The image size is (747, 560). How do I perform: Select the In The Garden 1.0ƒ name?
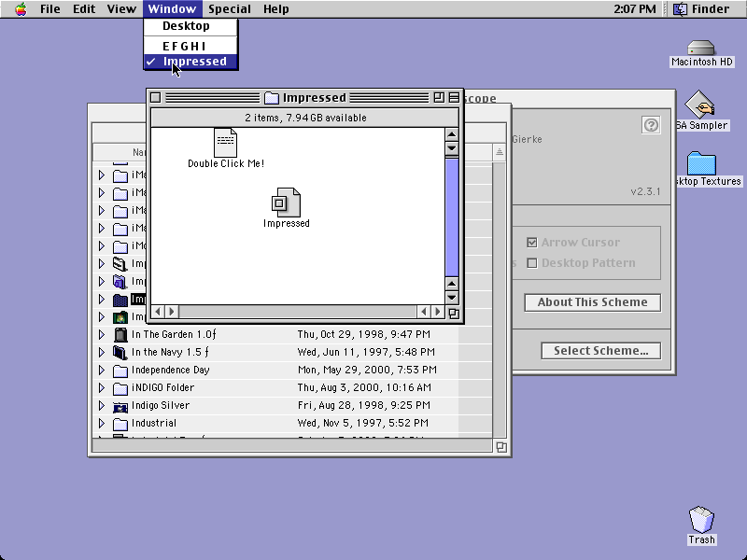click(174, 334)
